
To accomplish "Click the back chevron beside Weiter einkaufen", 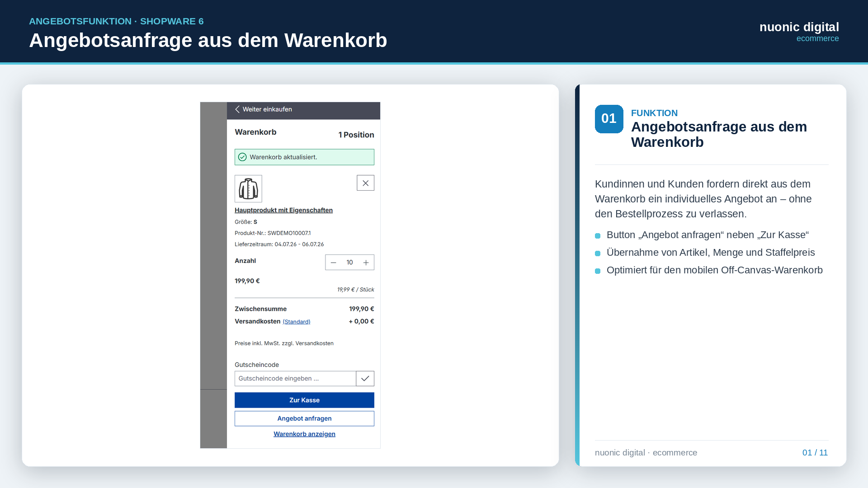I will pyautogui.click(x=237, y=109).
